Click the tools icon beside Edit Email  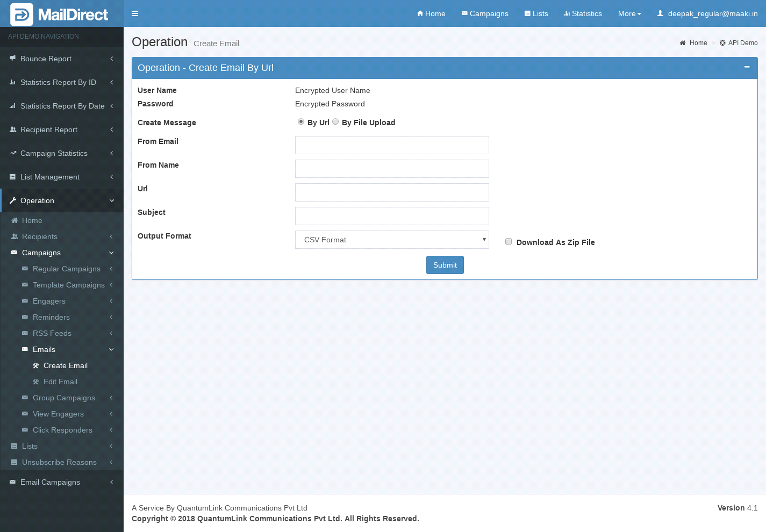point(36,382)
